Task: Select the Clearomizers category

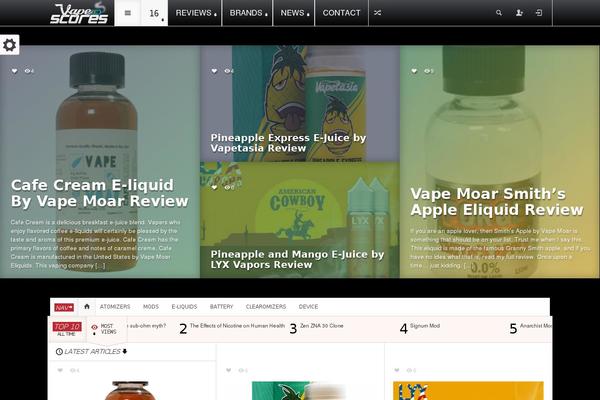Action: [x=266, y=307]
